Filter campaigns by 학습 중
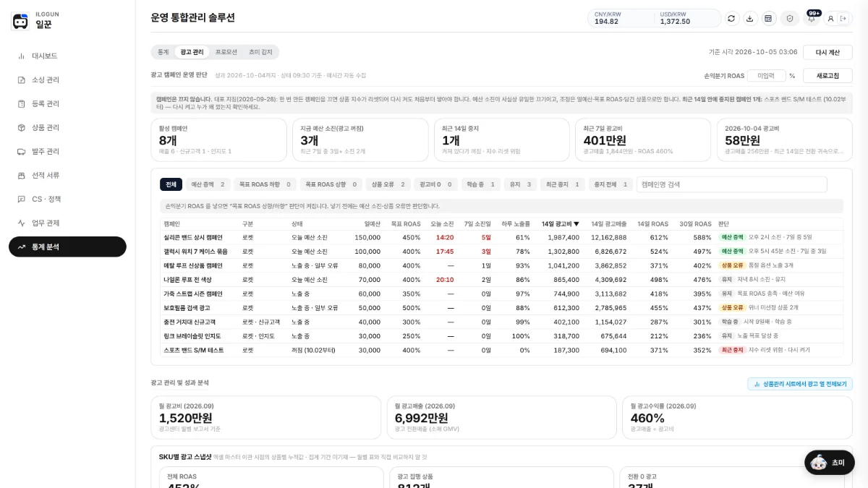 tap(480, 184)
